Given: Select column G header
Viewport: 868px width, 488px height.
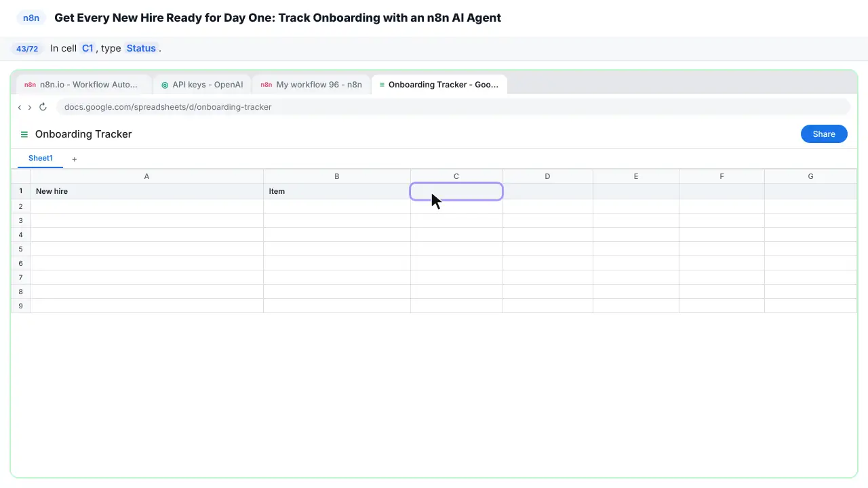Looking at the screenshot, I should pos(810,176).
